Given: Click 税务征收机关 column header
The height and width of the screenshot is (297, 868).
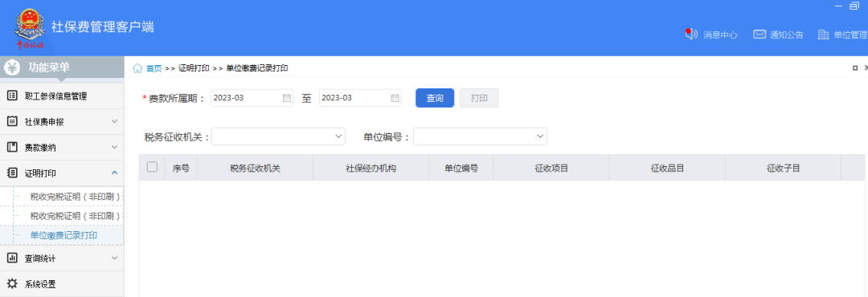Looking at the screenshot, I should 256,168.
